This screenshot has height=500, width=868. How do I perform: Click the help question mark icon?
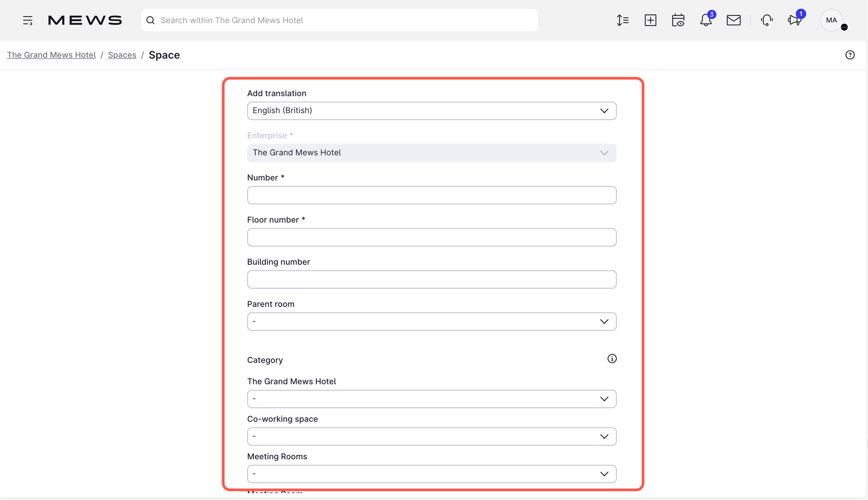850,55
